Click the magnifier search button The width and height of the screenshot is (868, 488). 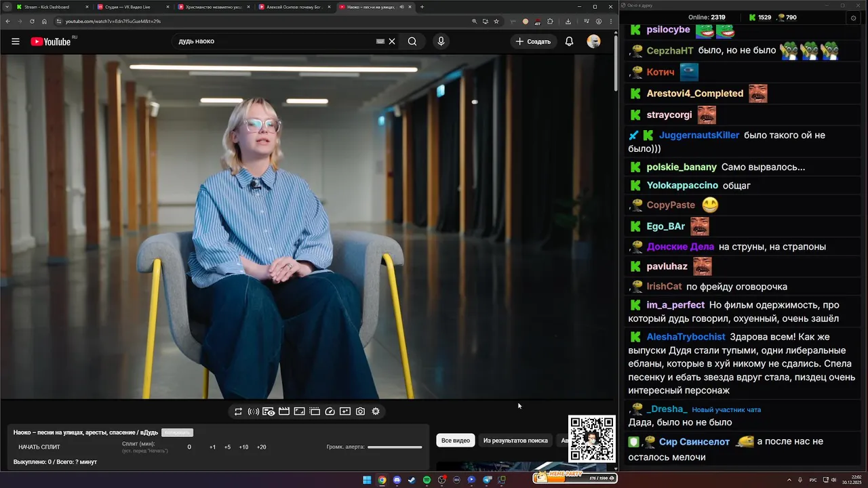412,41
